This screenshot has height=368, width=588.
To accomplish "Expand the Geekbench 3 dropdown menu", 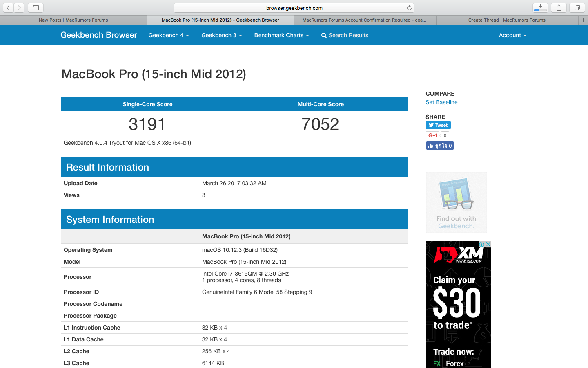I will tap(222, 35).
